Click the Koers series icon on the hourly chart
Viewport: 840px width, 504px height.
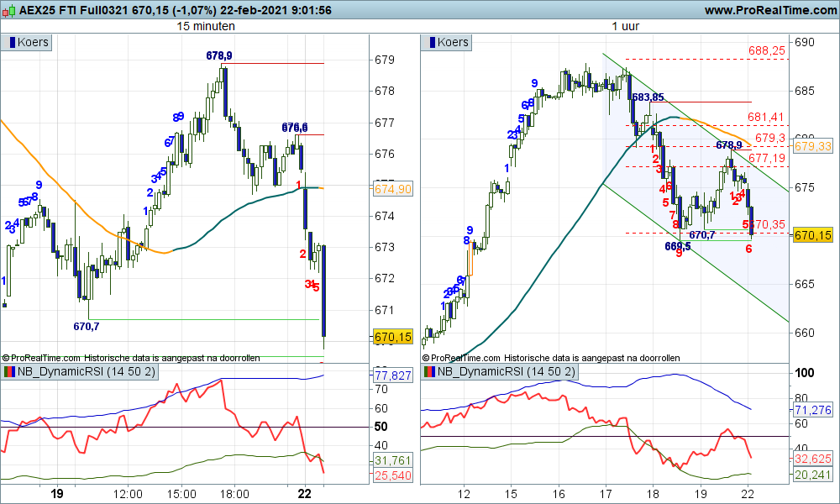tap(431, 42)
